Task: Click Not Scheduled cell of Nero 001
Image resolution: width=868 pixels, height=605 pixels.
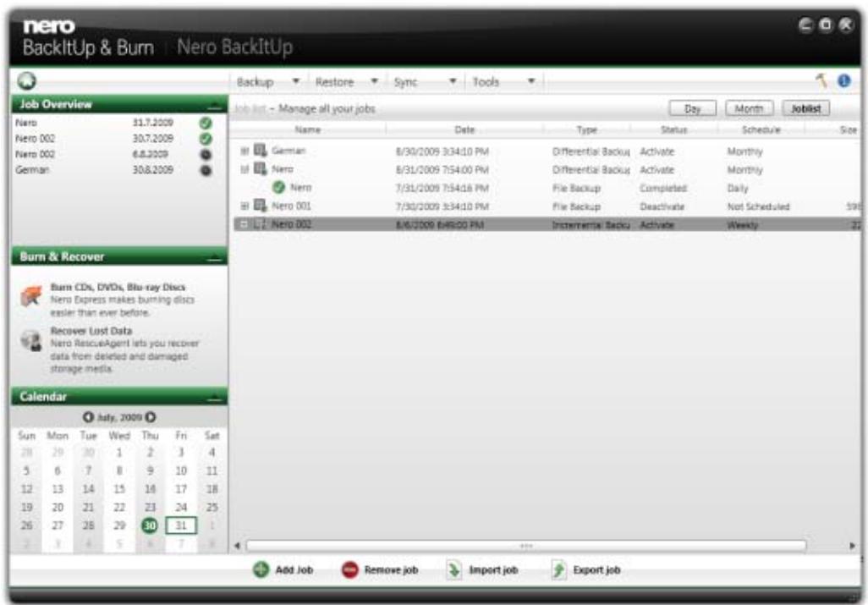Action: point(758,206)
